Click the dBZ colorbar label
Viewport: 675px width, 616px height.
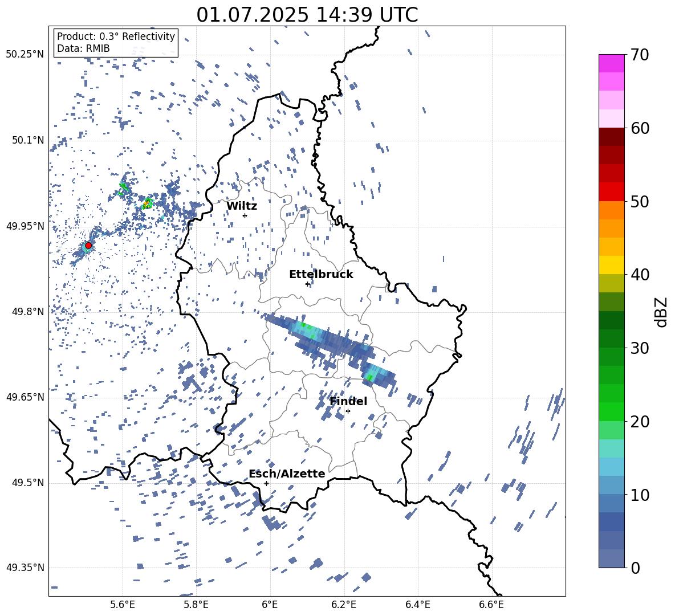(x=661, y=312)
